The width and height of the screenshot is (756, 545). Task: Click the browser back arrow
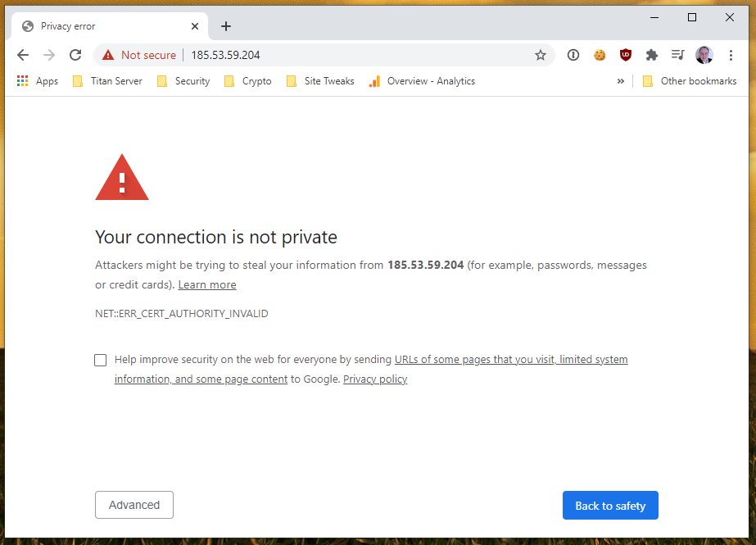click(23, 55)
